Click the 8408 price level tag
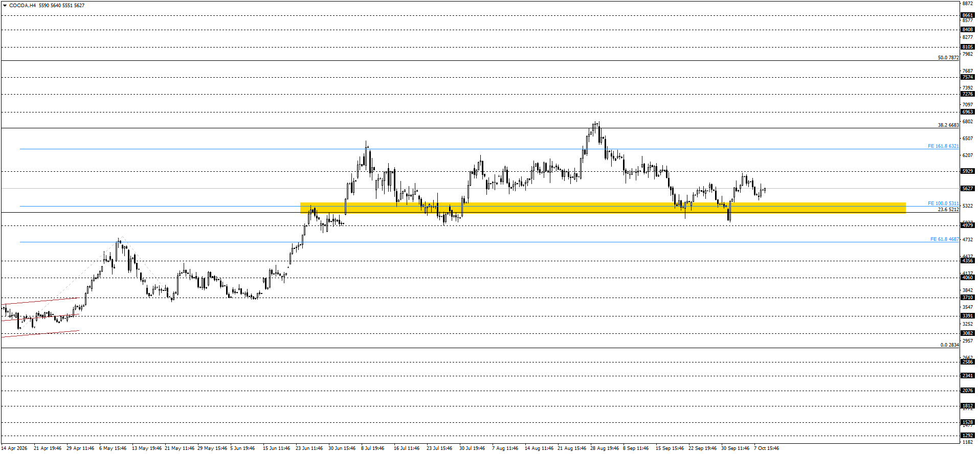The image size is (980, 454). coord(967,30)
